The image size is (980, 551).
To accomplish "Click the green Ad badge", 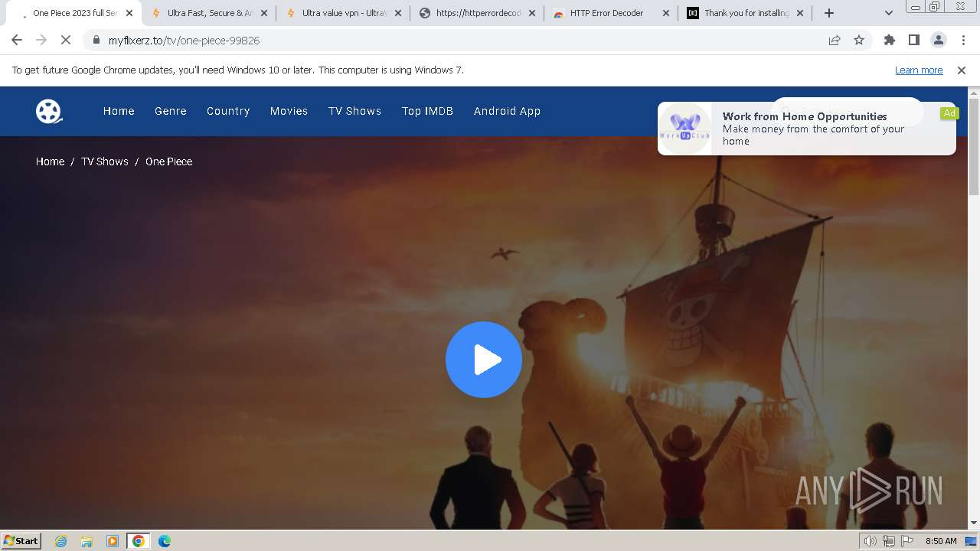I will pyautogui.click(x=949, y=112).
